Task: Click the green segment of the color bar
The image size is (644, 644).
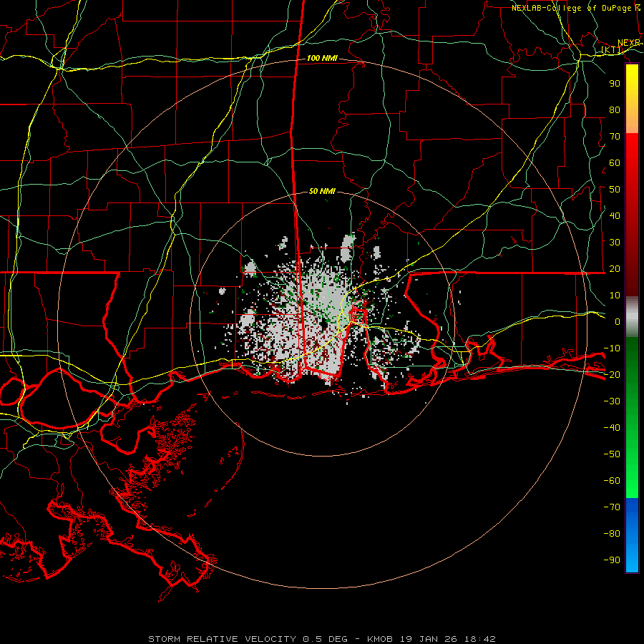Action: point(632,417)
